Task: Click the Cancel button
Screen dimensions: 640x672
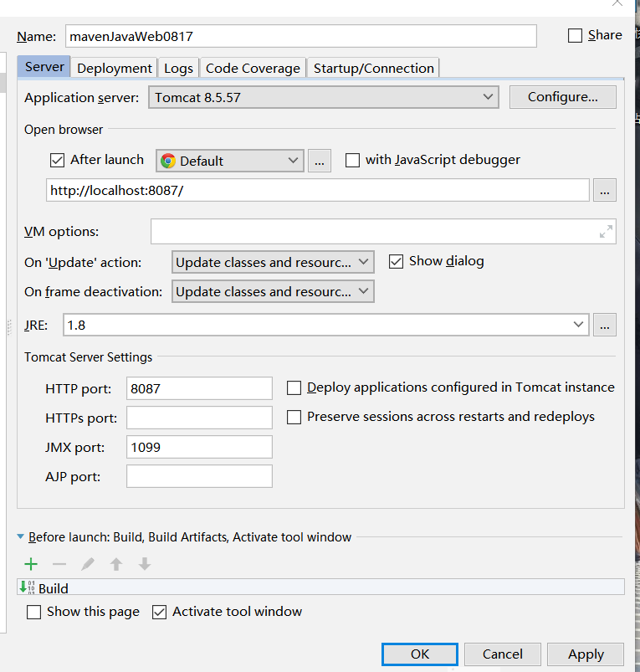Action: pos(503,654)
